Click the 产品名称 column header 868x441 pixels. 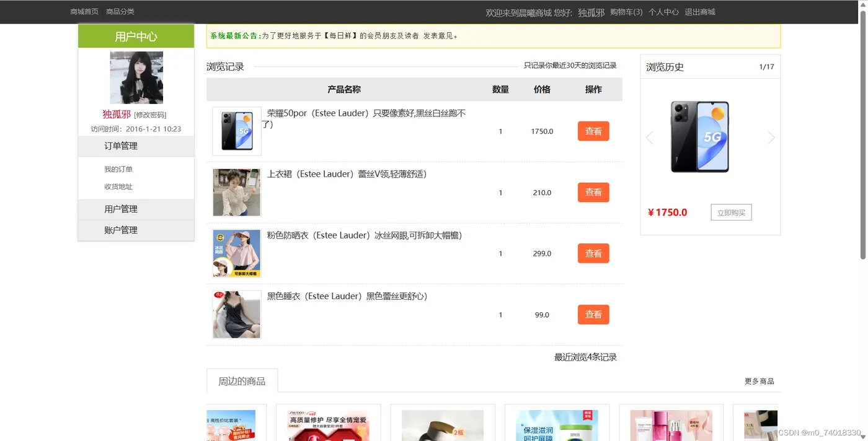point(344,89)
